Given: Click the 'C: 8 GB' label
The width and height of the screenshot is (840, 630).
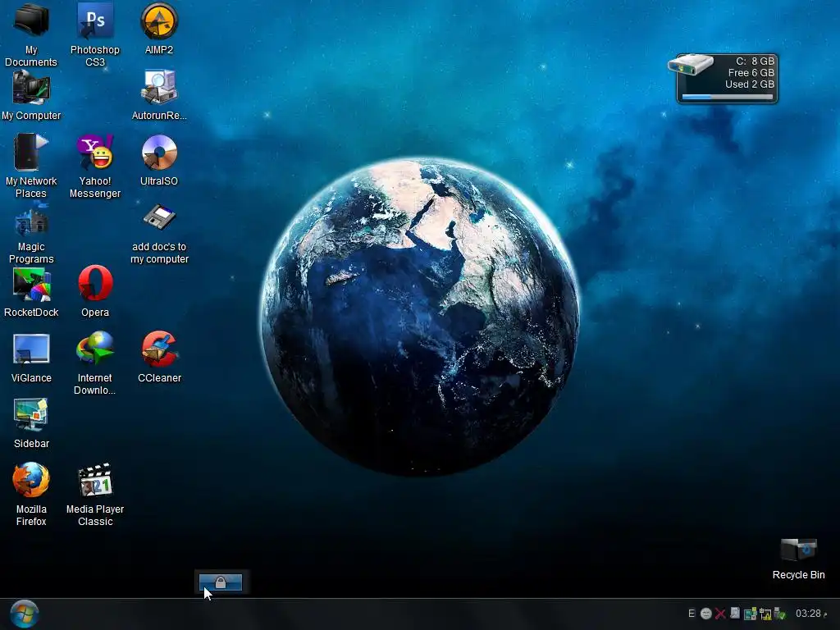Looking at the screenshot, I should (x=755, y=61).
